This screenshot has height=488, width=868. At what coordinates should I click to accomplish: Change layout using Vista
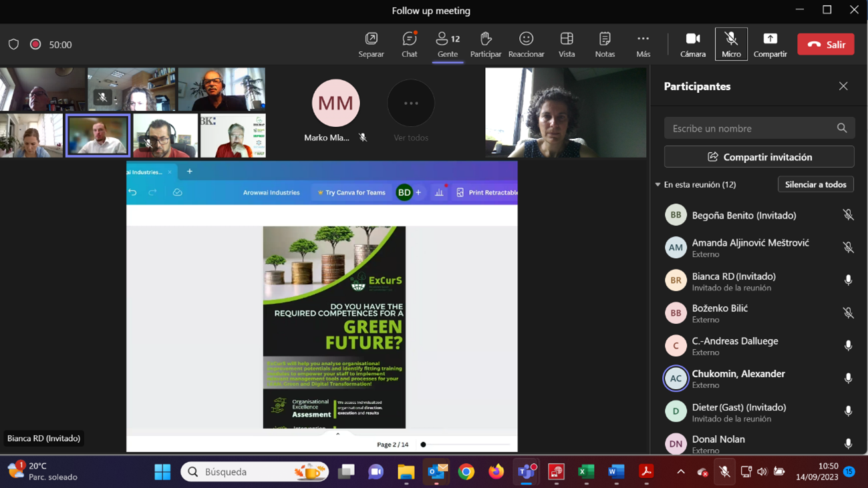click(x=567, y=45)
